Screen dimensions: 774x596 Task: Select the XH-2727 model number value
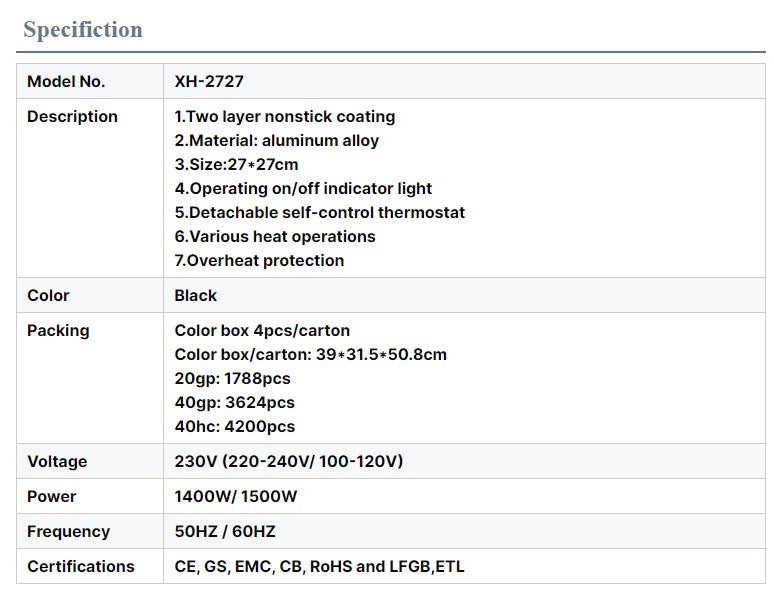pyautogui.click(x=209, y=82)
